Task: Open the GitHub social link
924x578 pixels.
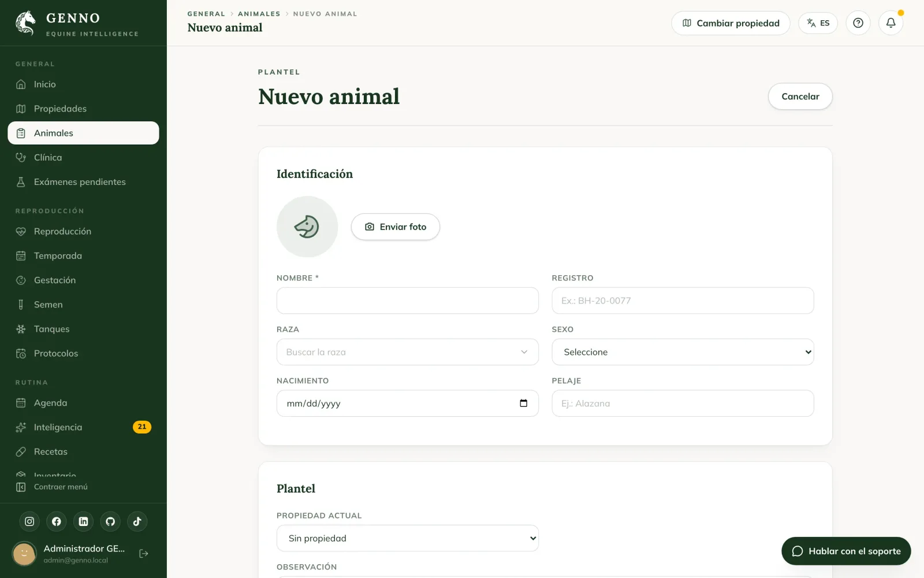Action: (110, 521)
